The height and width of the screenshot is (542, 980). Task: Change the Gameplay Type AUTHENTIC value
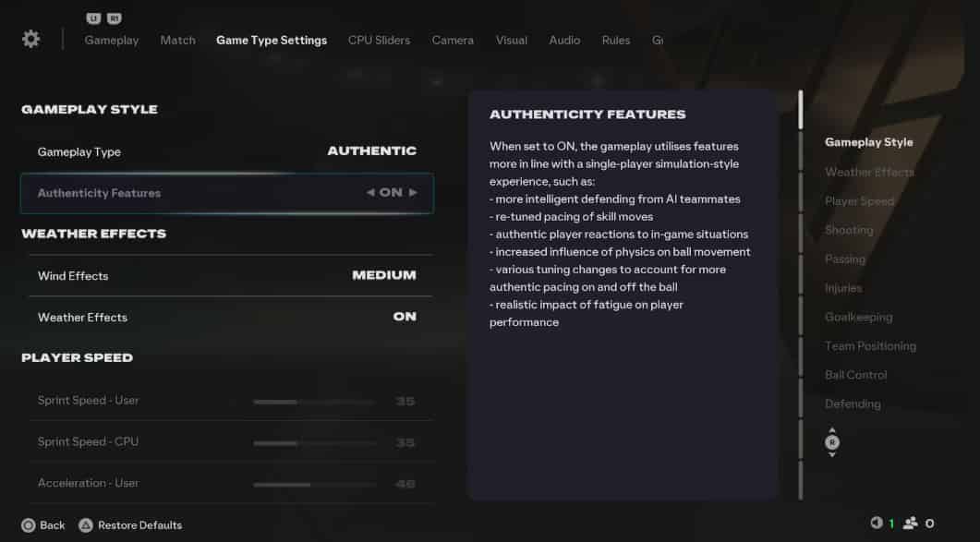(371, 151)
